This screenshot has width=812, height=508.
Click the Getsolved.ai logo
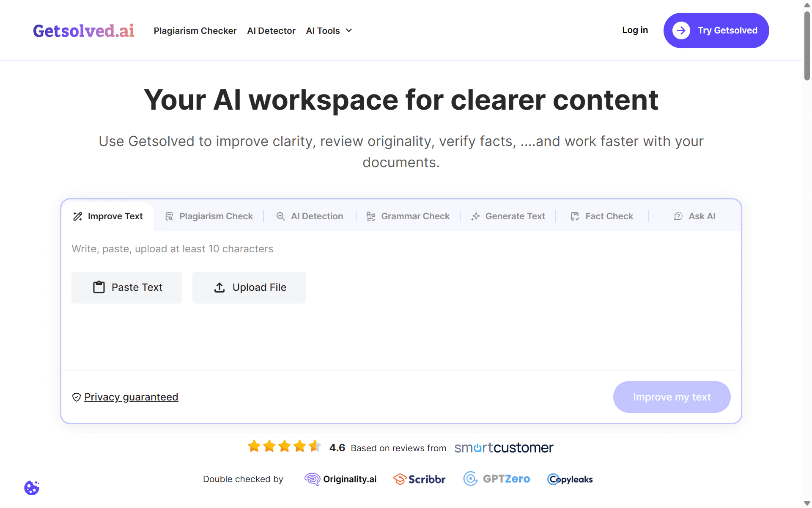click(84, 30)
